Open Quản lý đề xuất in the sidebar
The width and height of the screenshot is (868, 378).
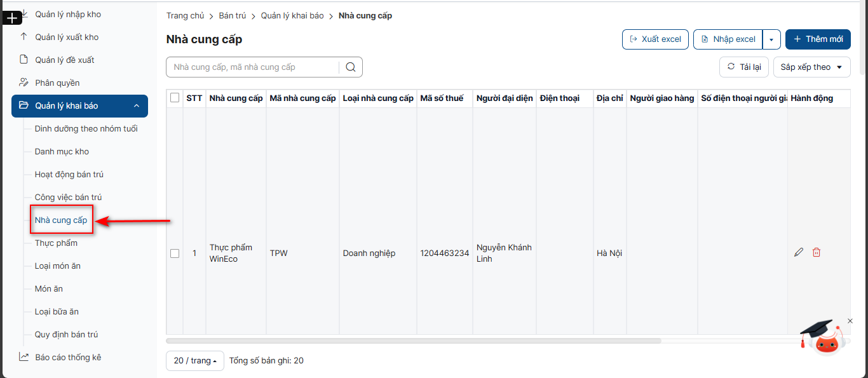click(x=64, y=60)
